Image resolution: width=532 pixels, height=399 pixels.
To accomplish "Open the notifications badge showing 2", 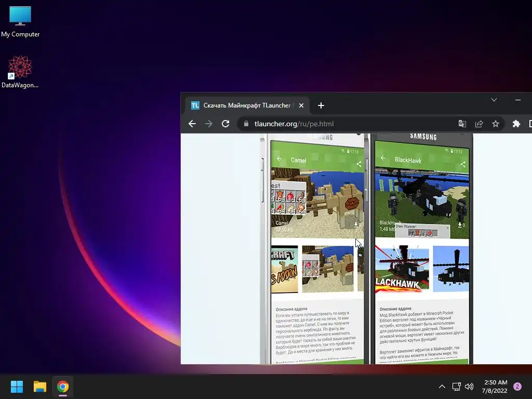I will click(x=517, y=387).
